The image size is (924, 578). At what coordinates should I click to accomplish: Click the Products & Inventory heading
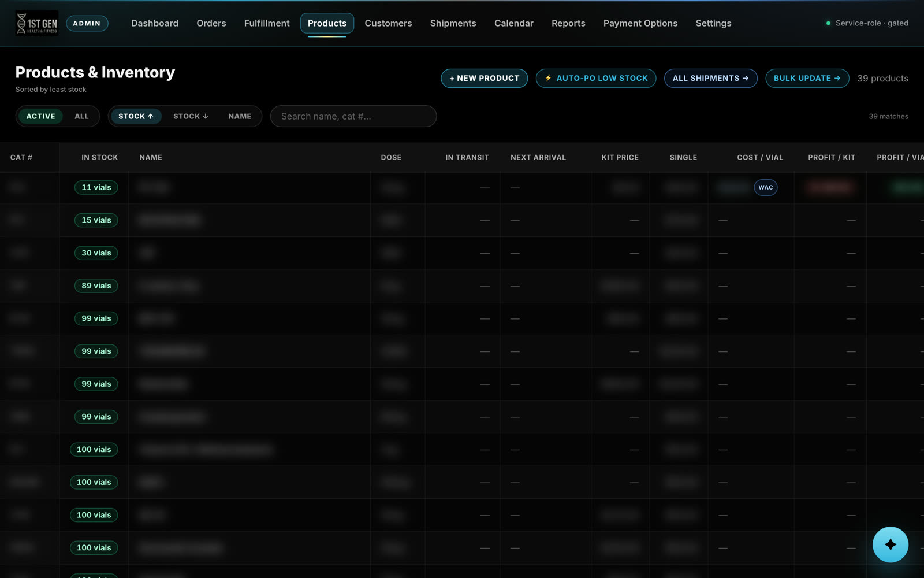tap(95, 72)
